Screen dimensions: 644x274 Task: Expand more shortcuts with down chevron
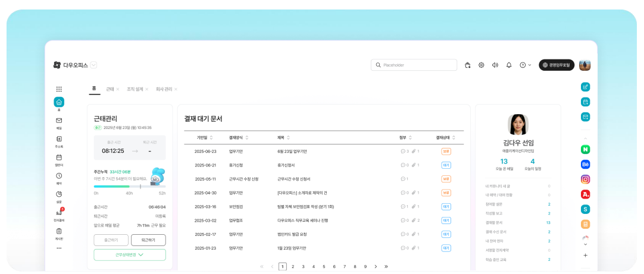pos(585,244)
